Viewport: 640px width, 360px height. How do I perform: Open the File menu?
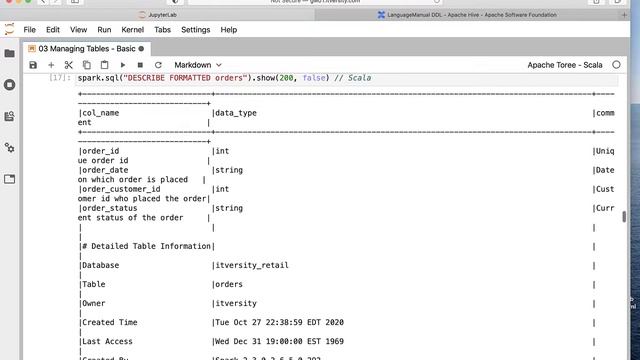tap(29, 30)
